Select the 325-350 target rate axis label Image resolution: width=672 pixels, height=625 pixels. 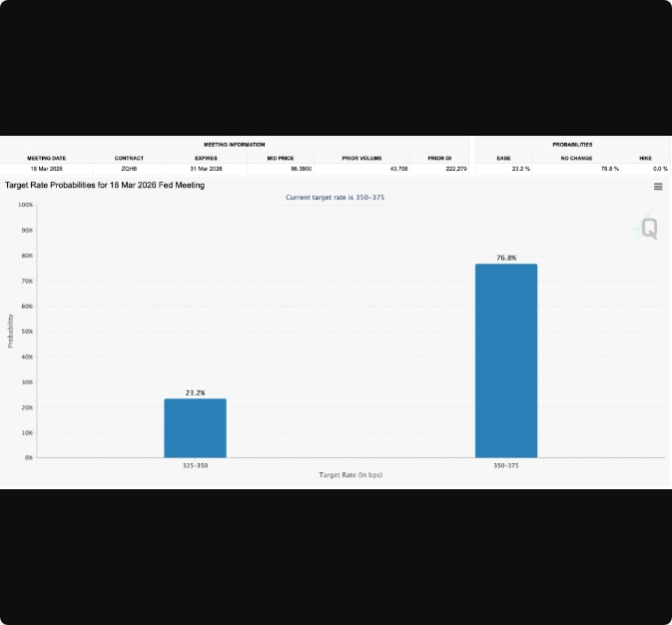tap(195, 465)
